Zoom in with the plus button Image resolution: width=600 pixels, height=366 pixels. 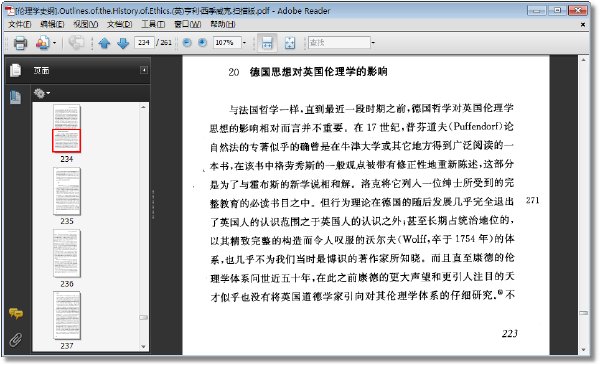202,42
